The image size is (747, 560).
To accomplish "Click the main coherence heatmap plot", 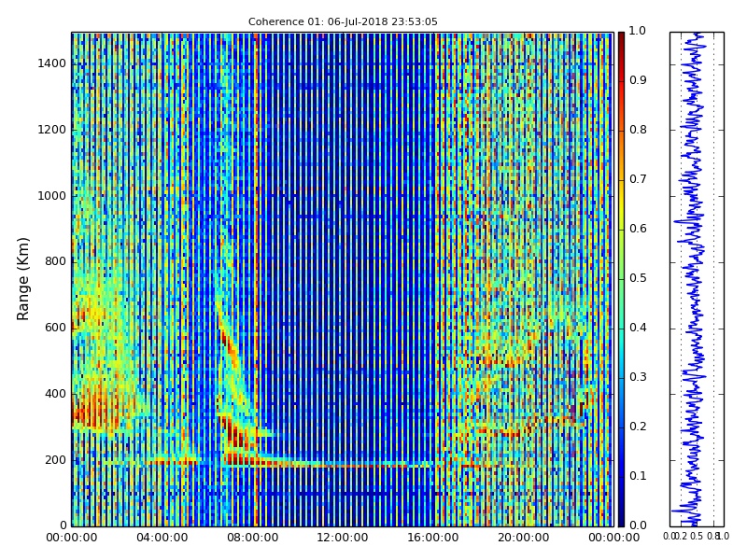I will click(343, 279).
